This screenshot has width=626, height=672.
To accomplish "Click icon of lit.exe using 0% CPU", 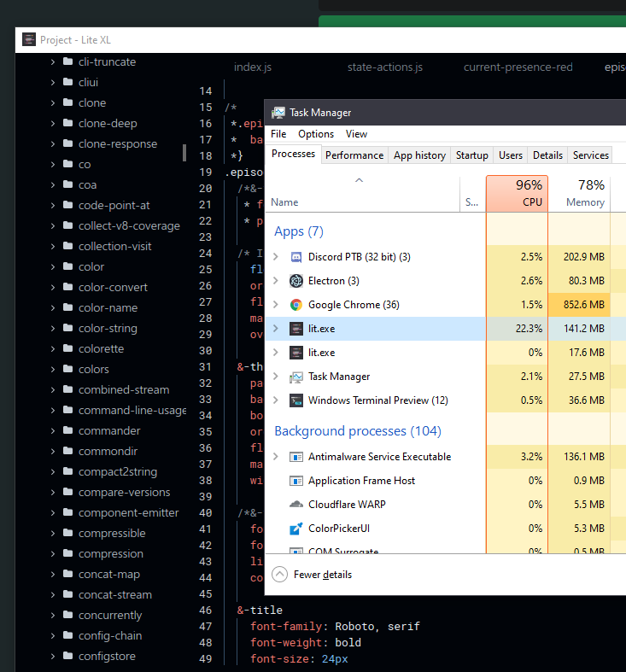I will click(x=295, y=353).
